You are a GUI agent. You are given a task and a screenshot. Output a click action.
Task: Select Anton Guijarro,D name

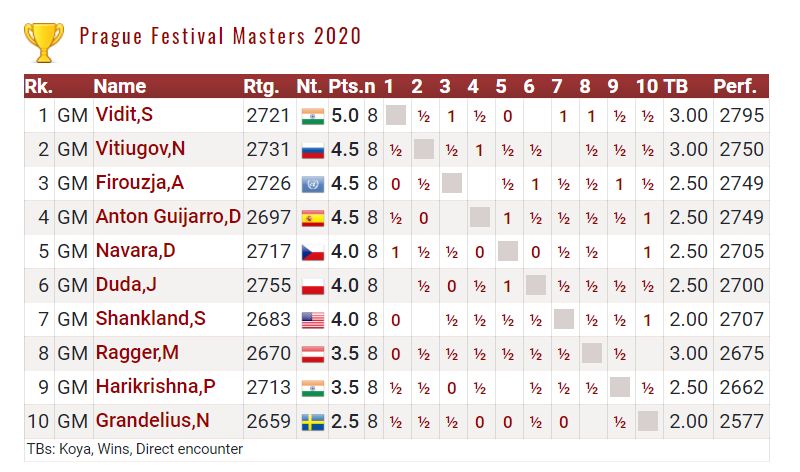pos(168,217)
